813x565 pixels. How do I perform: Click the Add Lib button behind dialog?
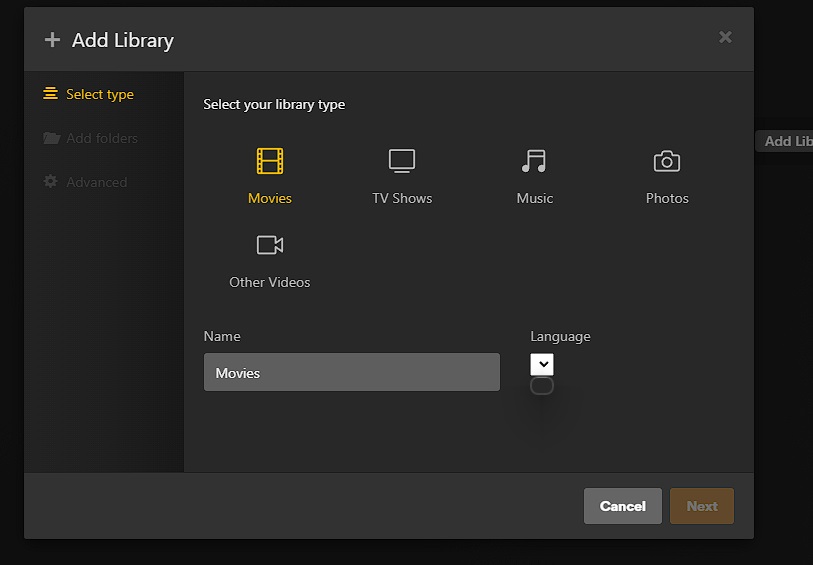784,141
